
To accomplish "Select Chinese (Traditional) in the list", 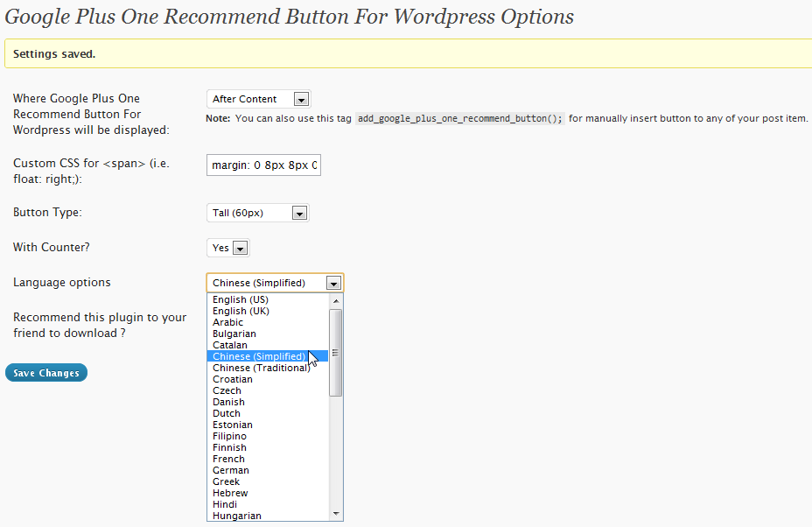I will (267, 368).
